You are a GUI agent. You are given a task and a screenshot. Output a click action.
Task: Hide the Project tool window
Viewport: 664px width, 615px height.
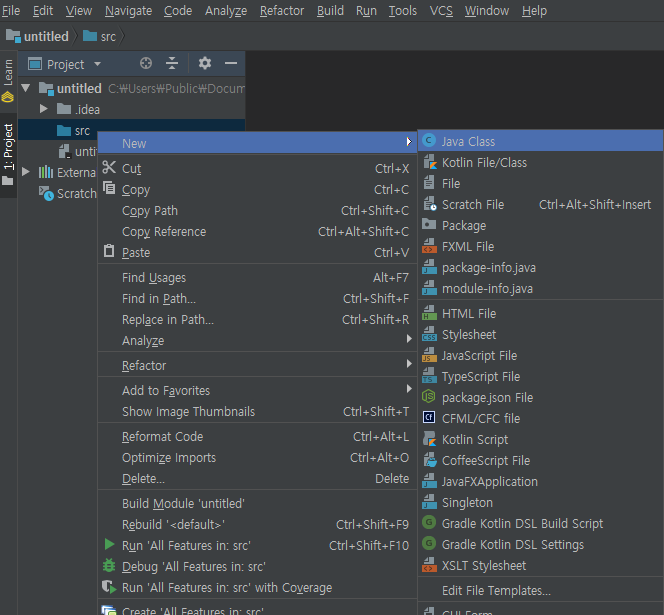(x=231, y=64)
